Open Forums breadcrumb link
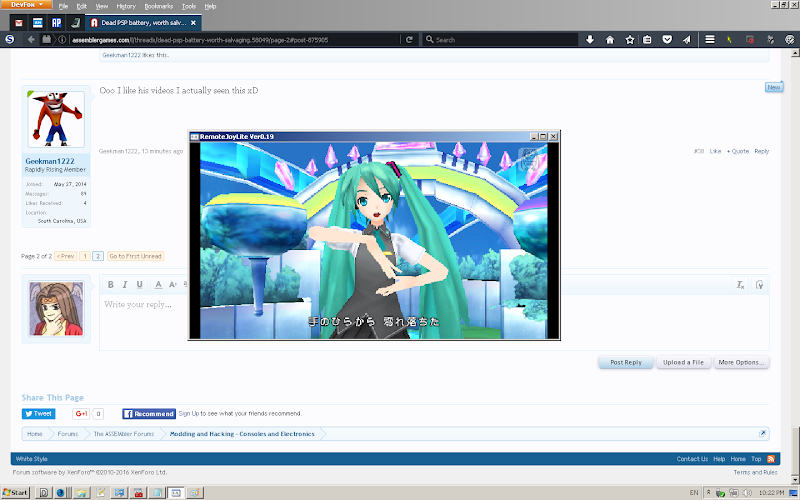 (68, 434)
